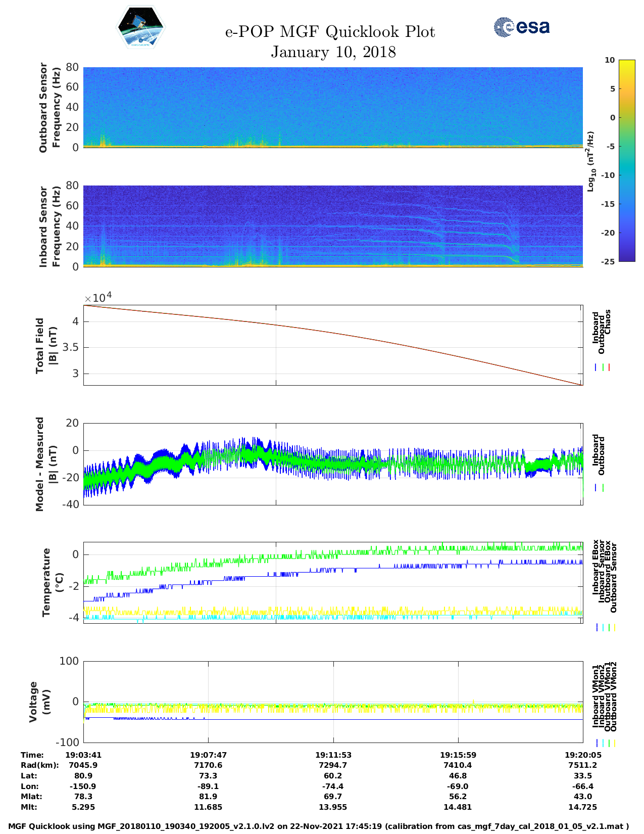
Task: Select the Outboard Sensor spectrogram panel
Action: 333,107
